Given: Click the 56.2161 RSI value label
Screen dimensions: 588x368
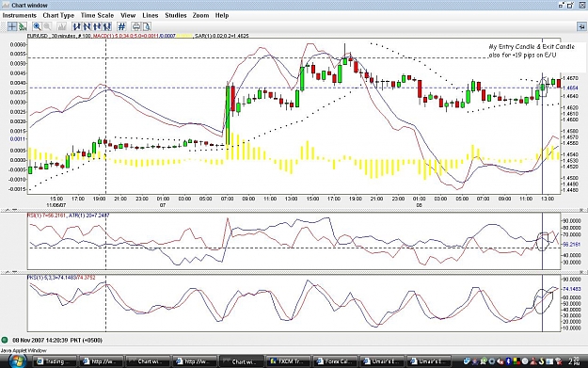Looking at the screenshot, I should click(571, 244).
